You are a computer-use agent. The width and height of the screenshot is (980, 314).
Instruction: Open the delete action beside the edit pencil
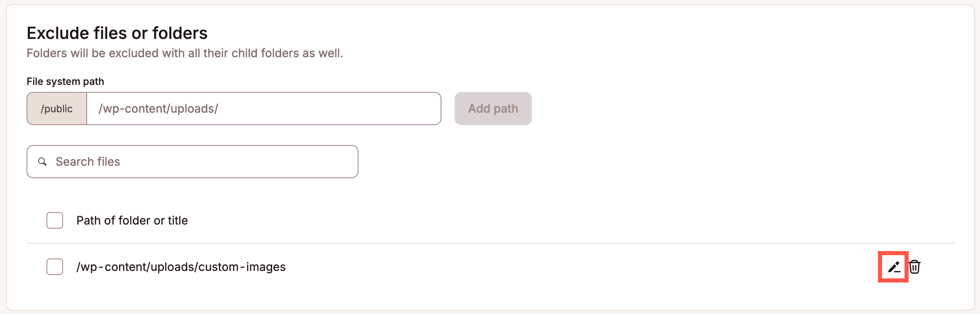click(914, 267)
